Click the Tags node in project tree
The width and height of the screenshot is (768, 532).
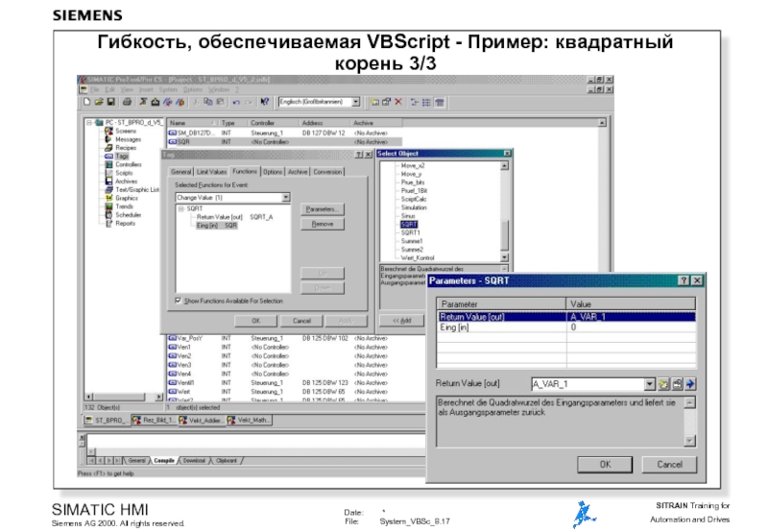122,157
